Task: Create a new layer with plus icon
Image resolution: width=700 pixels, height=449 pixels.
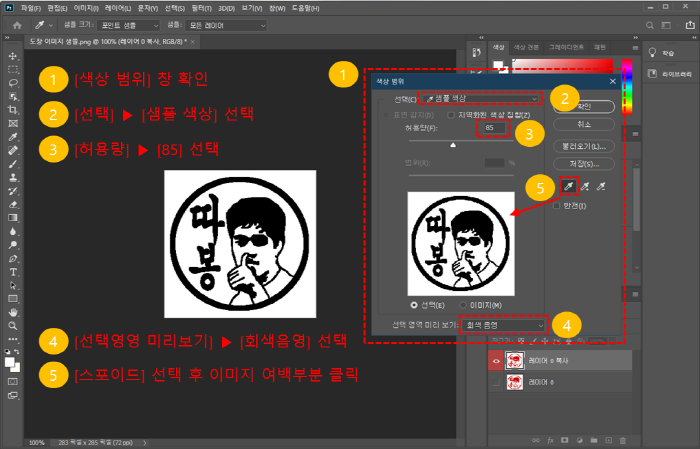Action: [608, 441]
